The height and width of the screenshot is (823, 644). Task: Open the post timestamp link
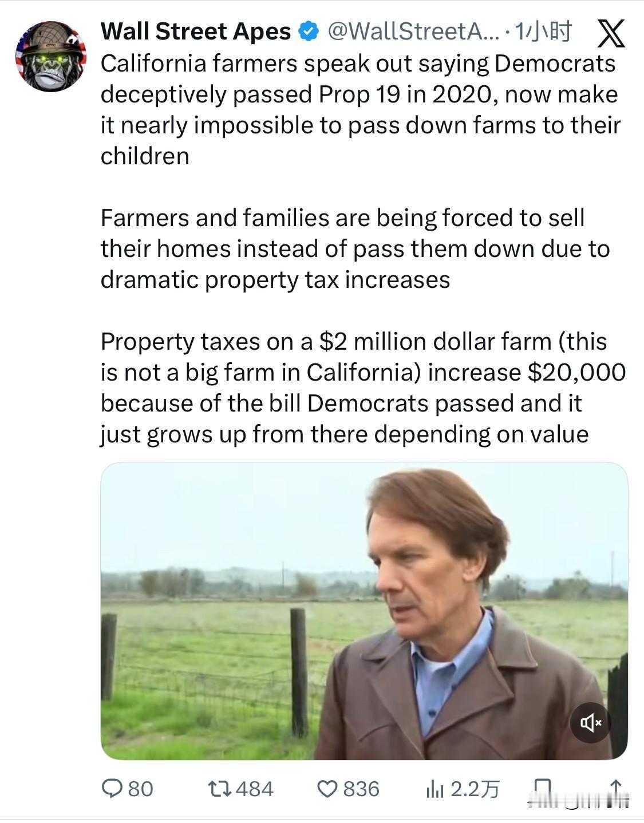pos(543,31)
